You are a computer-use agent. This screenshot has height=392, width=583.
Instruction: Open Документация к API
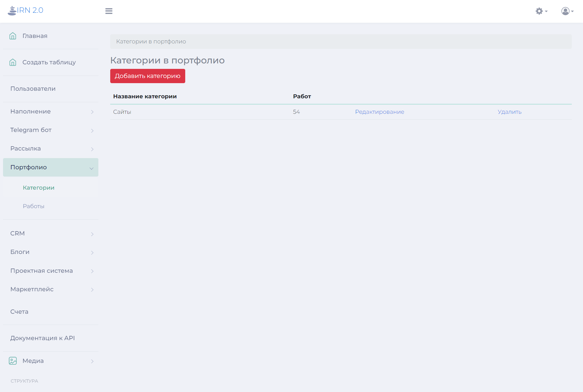pyautogui.click(x=51, y=338)
